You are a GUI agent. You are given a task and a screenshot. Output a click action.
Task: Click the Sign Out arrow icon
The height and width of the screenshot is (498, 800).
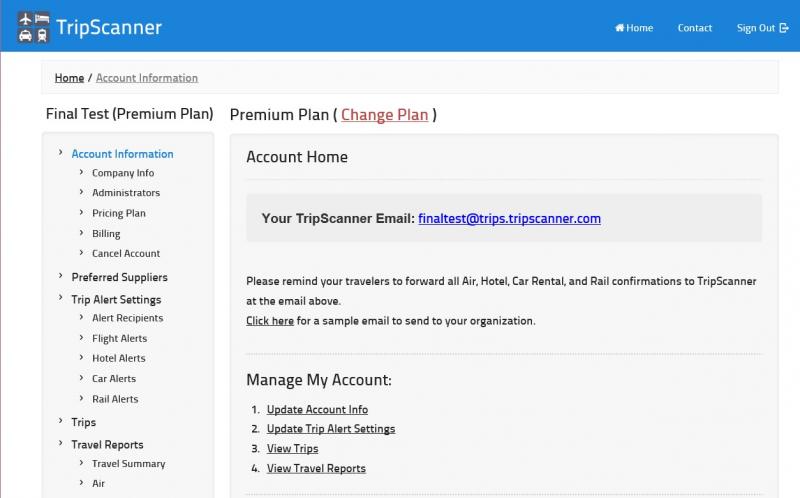784,28
